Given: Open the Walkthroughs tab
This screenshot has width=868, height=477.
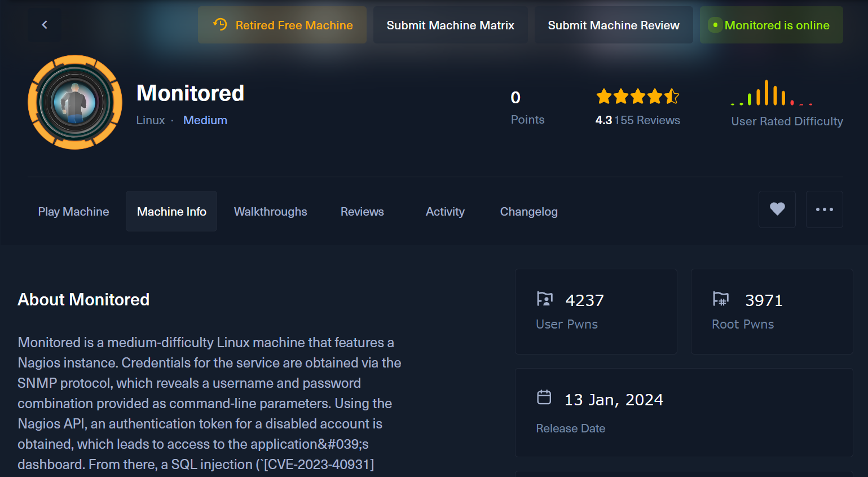Looking at the screenshot, I should coord(271,212).
